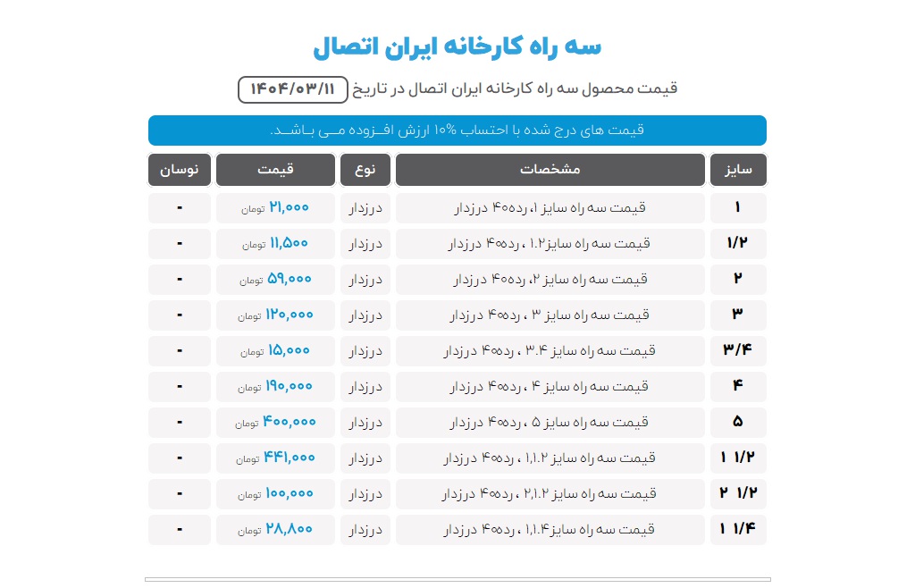Select the size 3/4 cell
This screenshot has width=915, height=588.
coord(738,351)
